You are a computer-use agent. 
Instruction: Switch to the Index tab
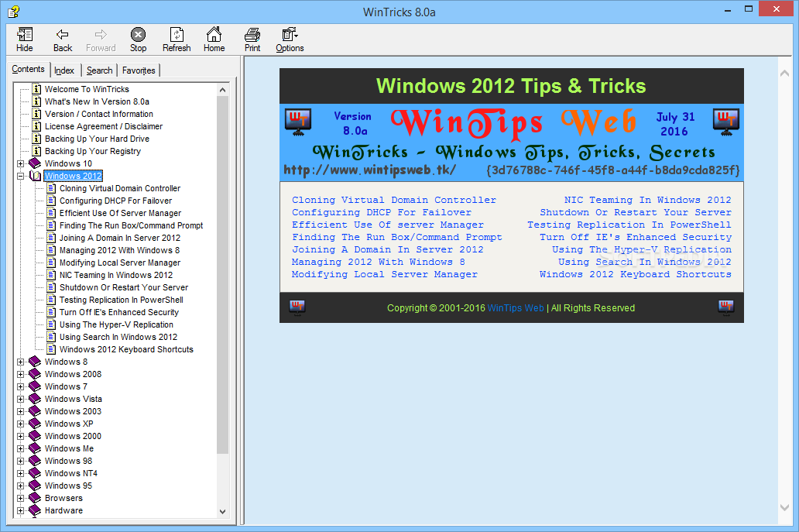64,70
